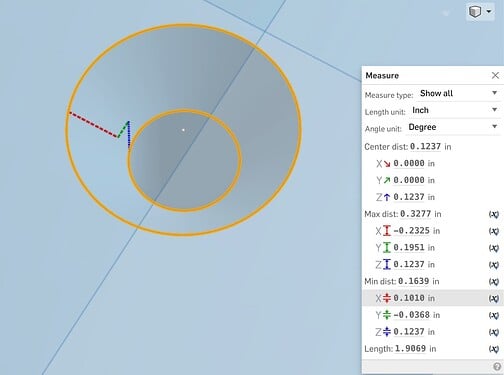This screenshot has width=504, height=375.
Task: Click the white center point in the hole
Action: [183, 130]
